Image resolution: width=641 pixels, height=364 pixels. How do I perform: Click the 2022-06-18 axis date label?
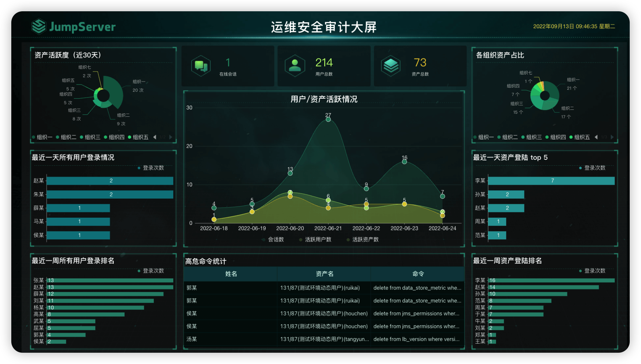pos(214,228)
